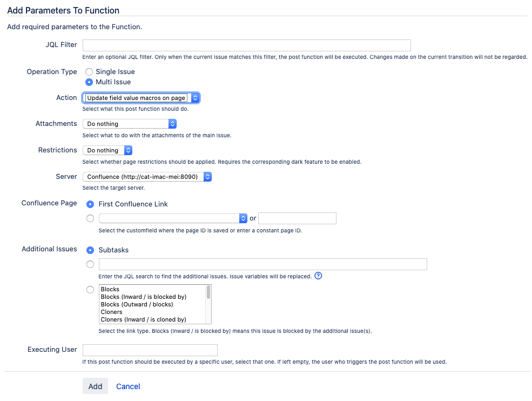Click the JQL help question mark icon
This screenshot has height=401, width=532.
pyautogui.click(x=318, y=276)
